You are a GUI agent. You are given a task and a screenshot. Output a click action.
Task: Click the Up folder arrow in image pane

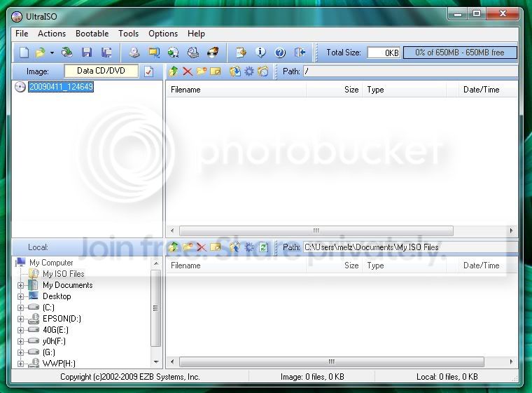pos(174,71)
